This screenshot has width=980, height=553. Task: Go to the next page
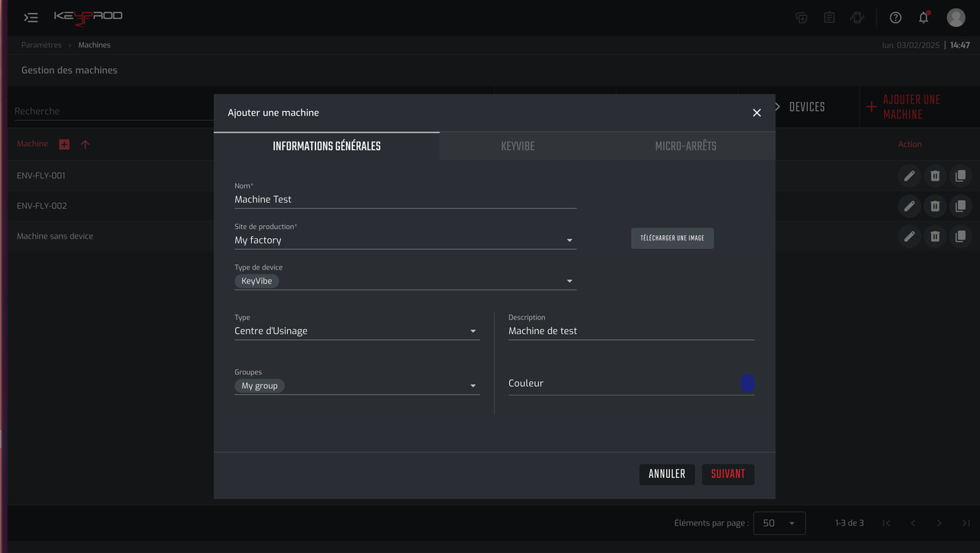(x=939, y=523)
